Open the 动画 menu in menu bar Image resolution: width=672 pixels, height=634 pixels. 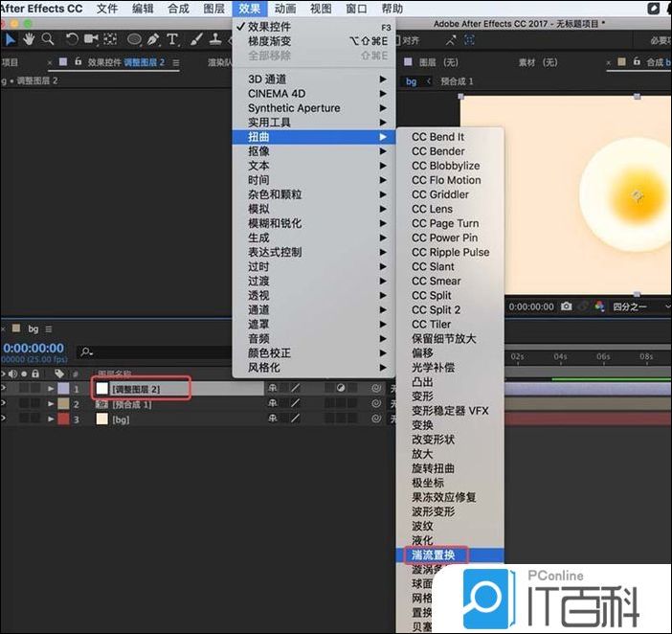pyautogui.click(x=284, y=9)
